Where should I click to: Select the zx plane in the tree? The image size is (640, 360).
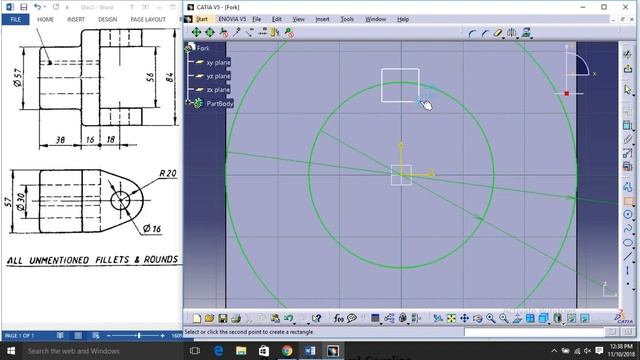(218, 90)
